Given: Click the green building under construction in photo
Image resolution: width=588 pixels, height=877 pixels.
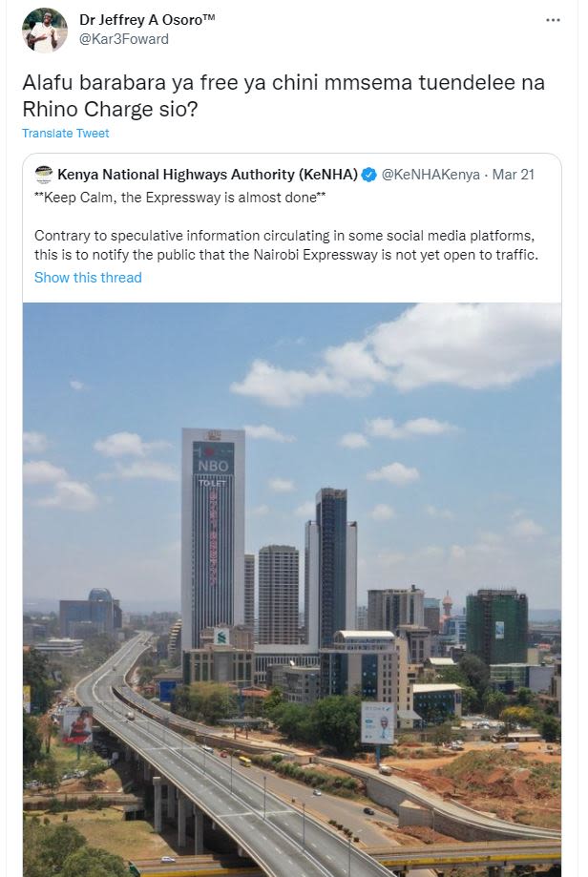Looking at the screenshot, I should tap(496, 626).
